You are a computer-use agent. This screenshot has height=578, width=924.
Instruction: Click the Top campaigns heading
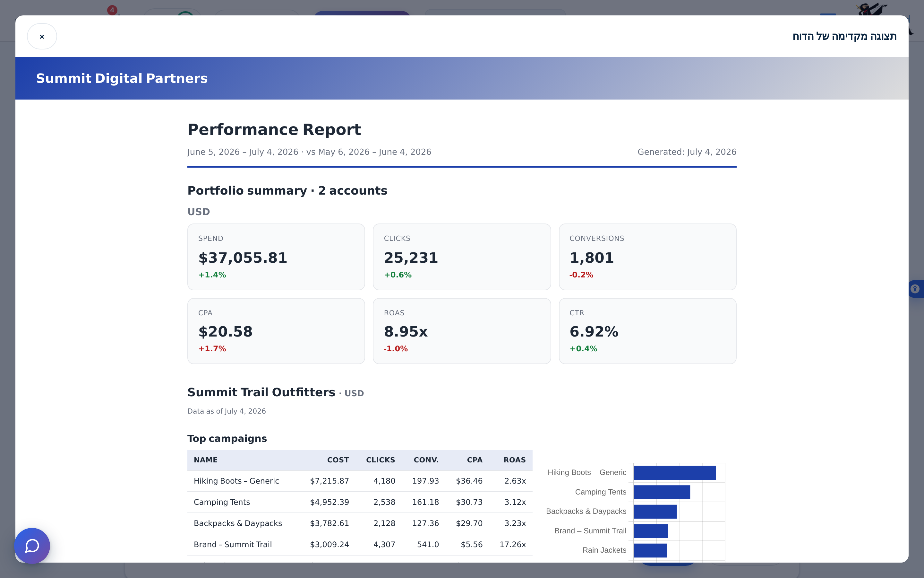227,438
